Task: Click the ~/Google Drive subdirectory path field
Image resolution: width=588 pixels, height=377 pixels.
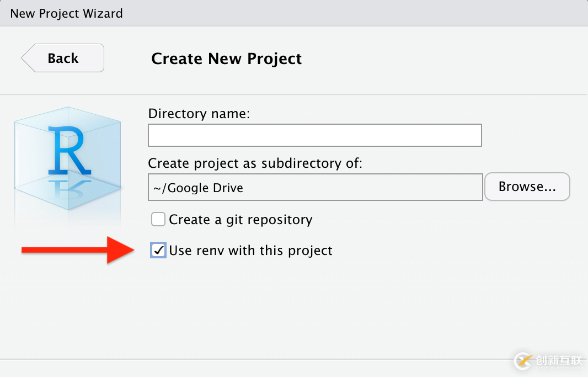Action: tap(315, 188)
